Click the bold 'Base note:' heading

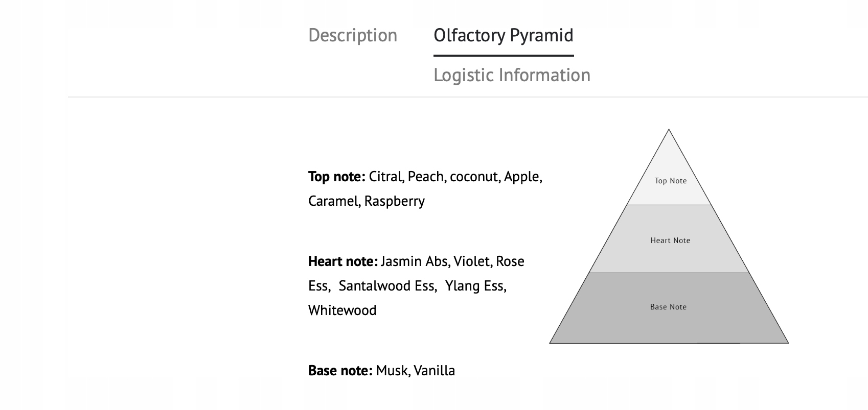point(340,371)
